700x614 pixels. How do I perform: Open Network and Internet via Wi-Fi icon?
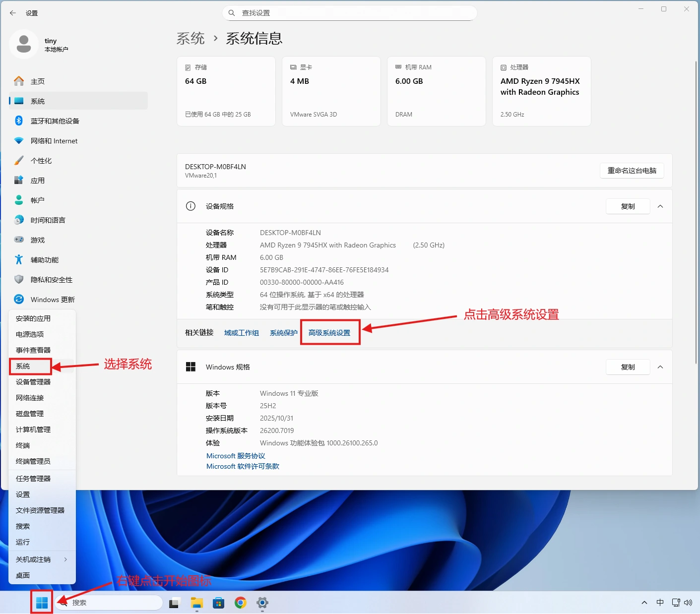pos(19,141)
